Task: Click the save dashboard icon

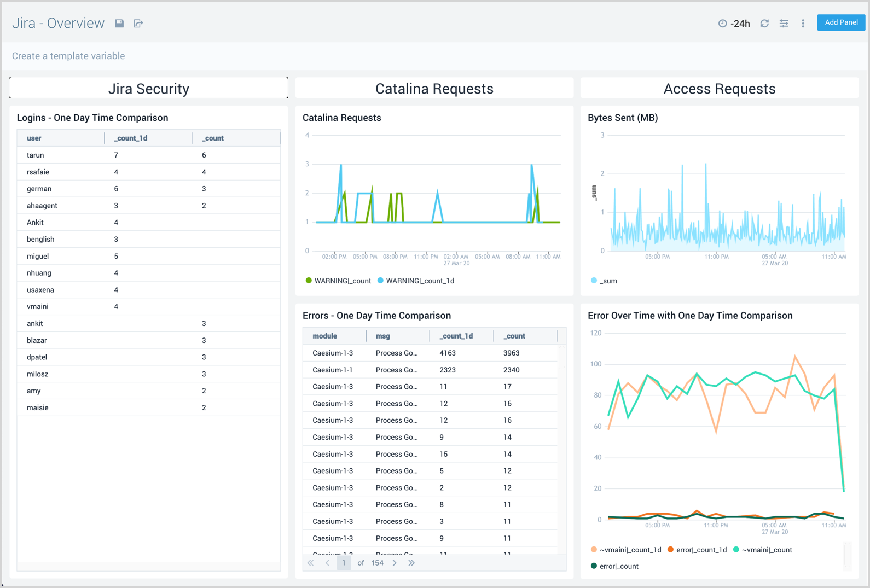Action: (x=119, y=23)
